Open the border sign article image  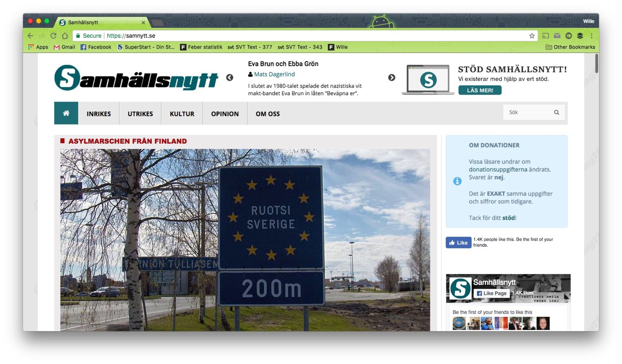[245, 240]
